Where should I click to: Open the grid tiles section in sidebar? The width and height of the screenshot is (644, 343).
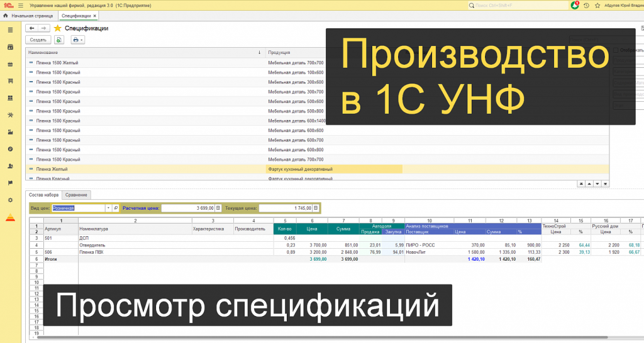(x=10, y=98)
